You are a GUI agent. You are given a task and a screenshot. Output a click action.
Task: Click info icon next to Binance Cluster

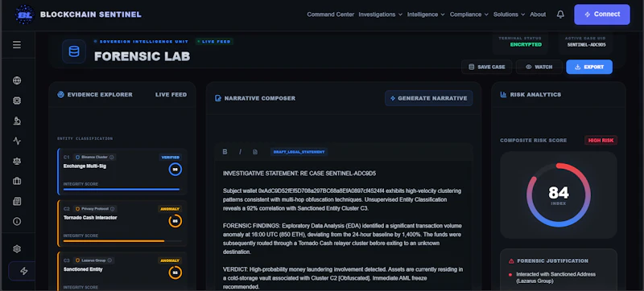click(x=112, y=157)
